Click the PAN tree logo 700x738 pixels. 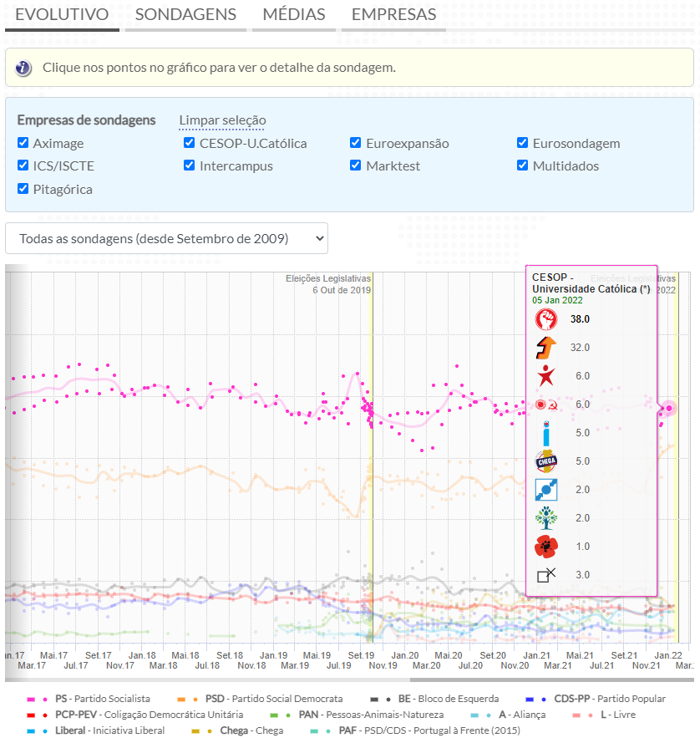(545, 518)
